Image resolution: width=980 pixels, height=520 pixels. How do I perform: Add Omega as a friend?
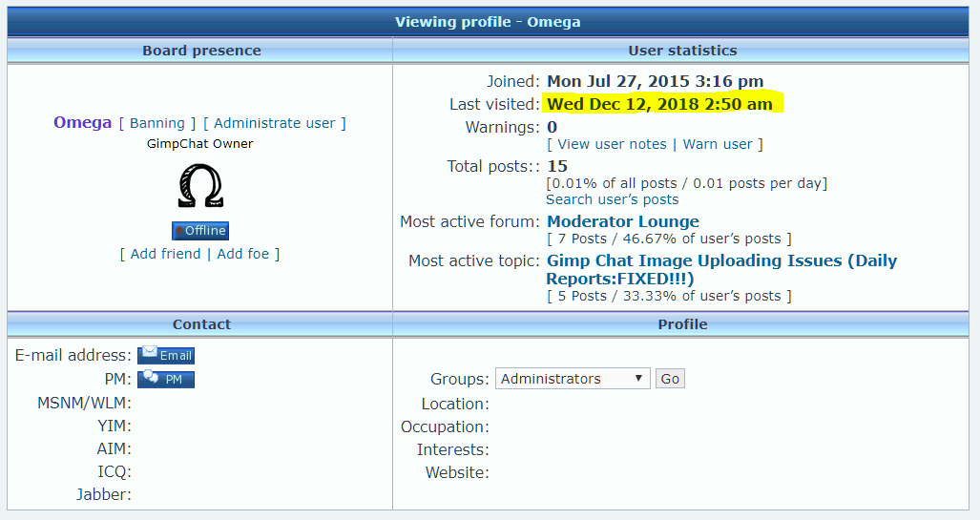[x=165, y=254]
